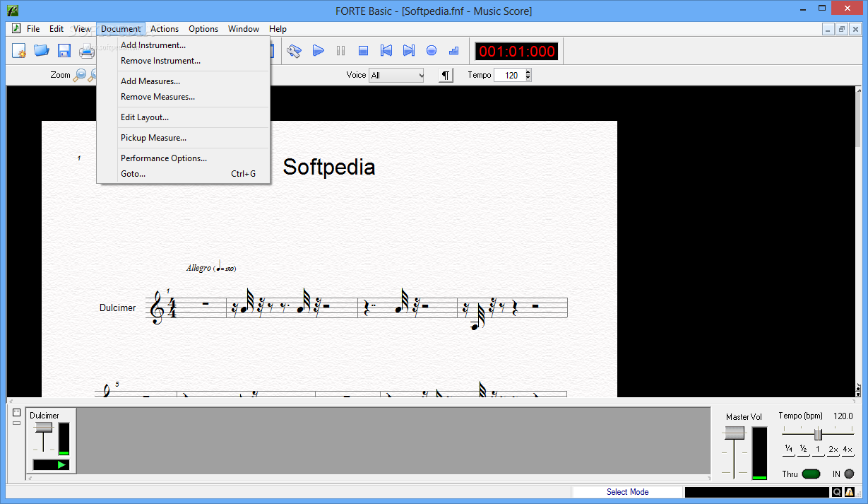
Task: Click the New Document toolbar icon
Action: pyautogui.click(x=19, y=50)
